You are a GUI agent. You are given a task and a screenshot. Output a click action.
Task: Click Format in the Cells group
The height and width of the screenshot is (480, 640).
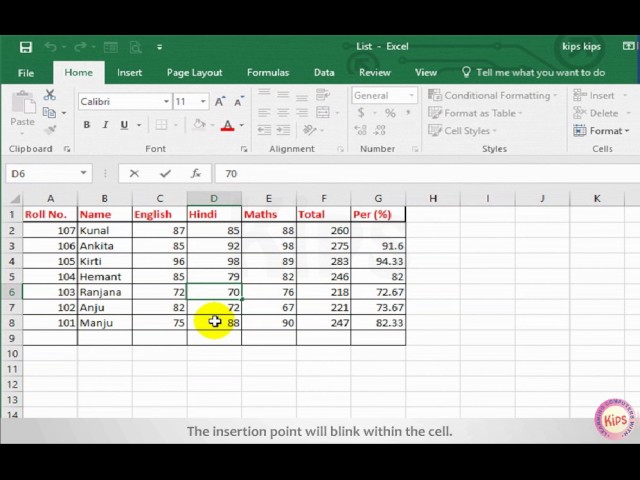601,131
